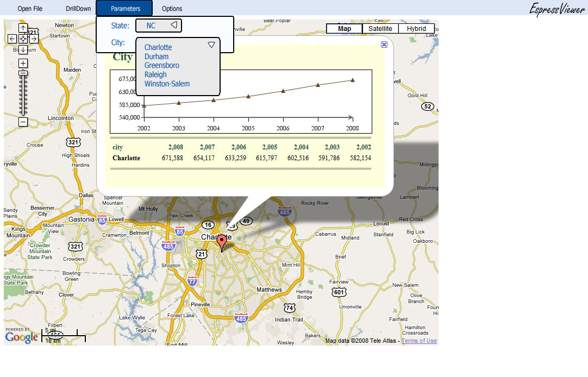Click Kings Mountain label on map
The image size is (588, 377).
[18, 232]
